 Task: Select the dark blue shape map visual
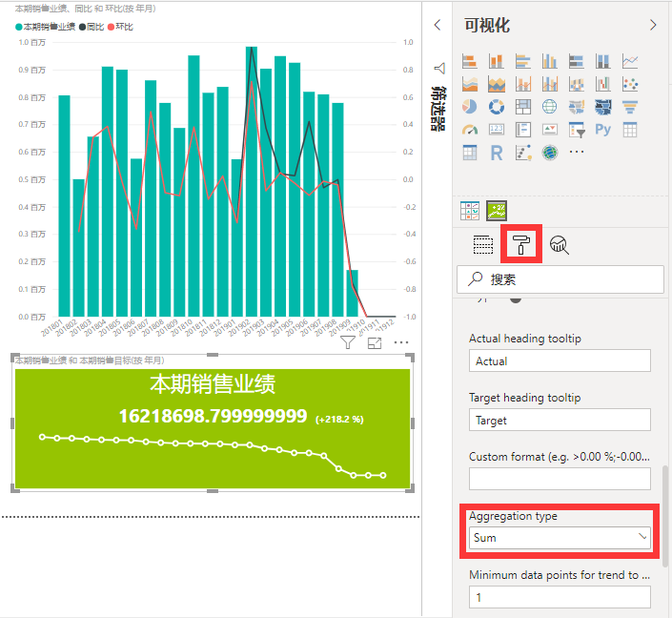(x=603, y=107)
